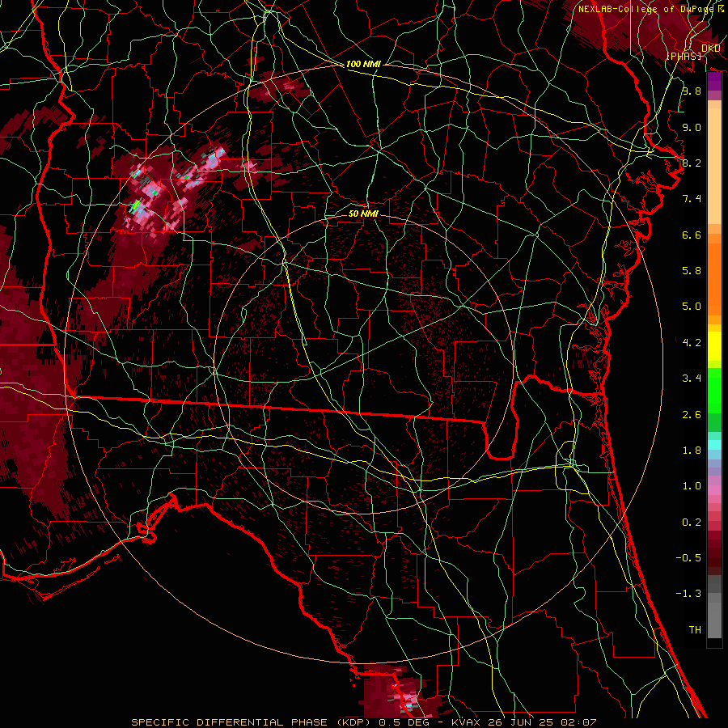Click the "50 NMI" range ring label
This screenshot has width=728, height=728.
point(363,214)
